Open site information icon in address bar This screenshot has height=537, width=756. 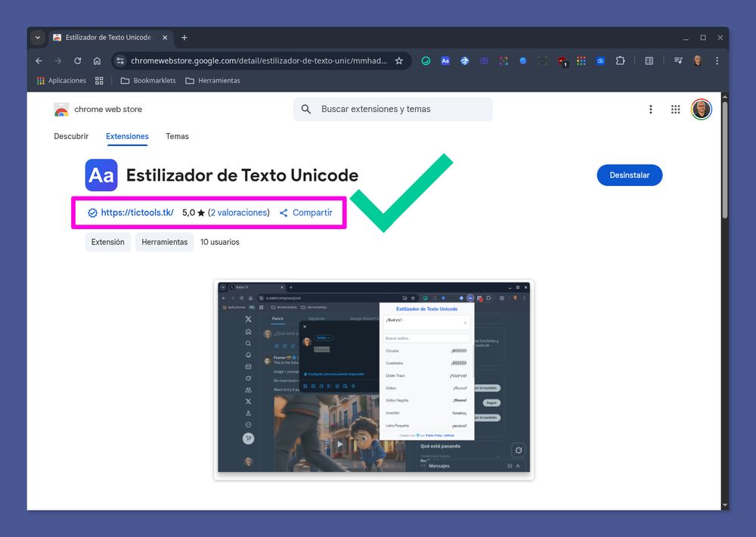(120, 61)
